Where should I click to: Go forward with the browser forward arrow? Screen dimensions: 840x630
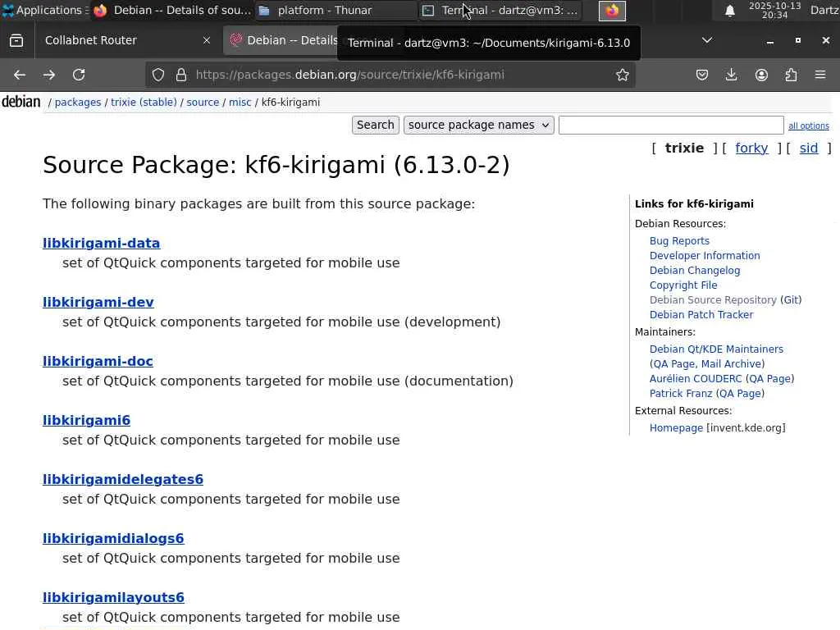[49, 75]
